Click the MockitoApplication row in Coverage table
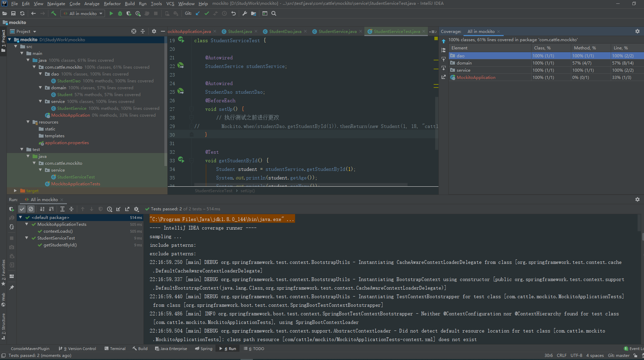Image resolution: width=644 pixels, height=360 pixels. [546, 77]
